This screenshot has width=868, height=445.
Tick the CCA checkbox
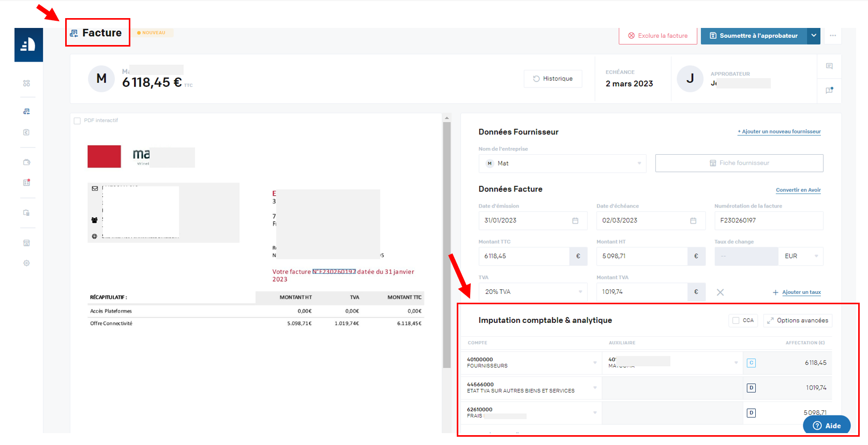click(x=736, y=320)
